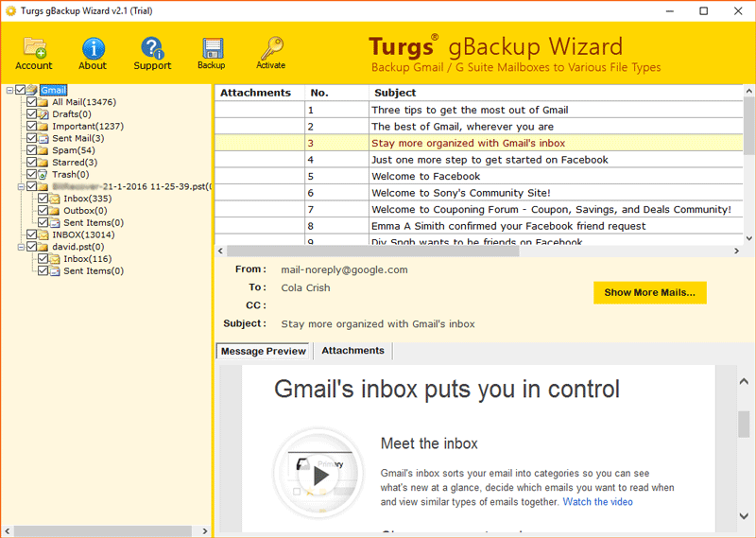Uncheck the Trash(0) checkbox

[32, 174]
